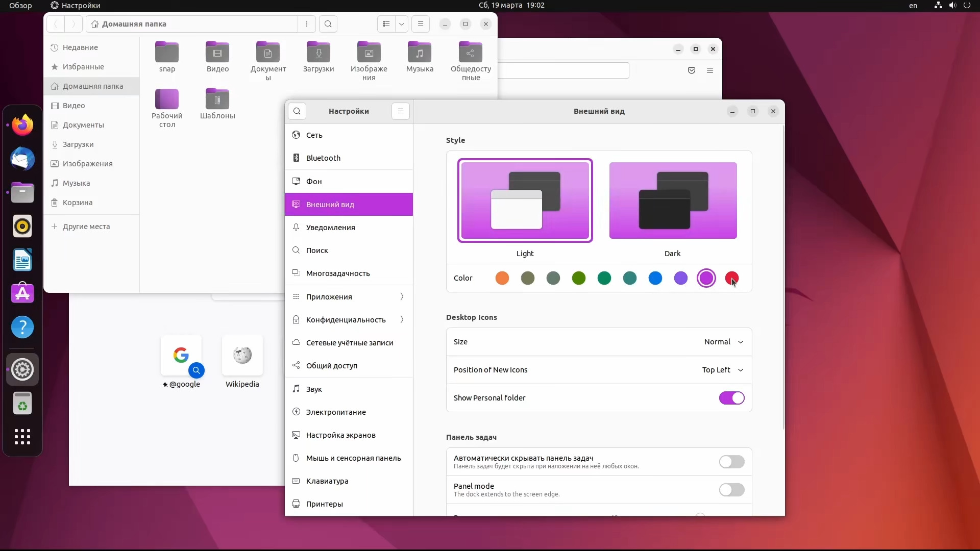Open the Клавиатура settings page
The image size is (980, 551).
click(349, 481)
